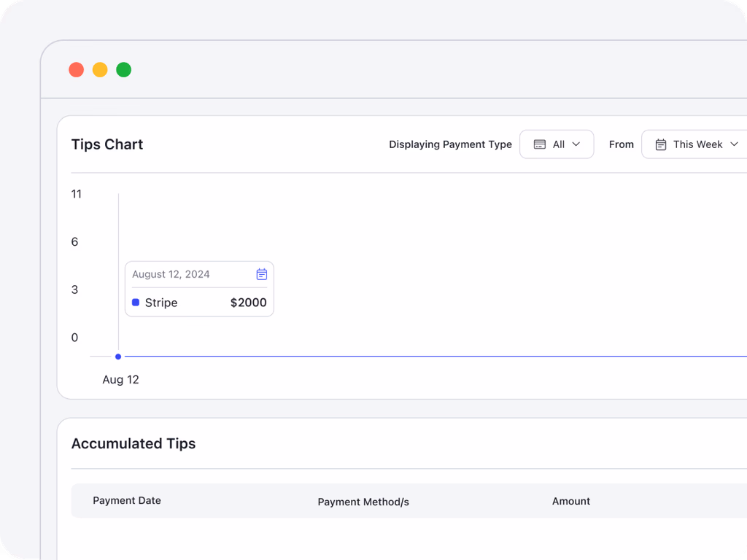Click the red close window button
Image resolution: width=747 pixels, height=560 pixels.
click(x=76, y=70)
